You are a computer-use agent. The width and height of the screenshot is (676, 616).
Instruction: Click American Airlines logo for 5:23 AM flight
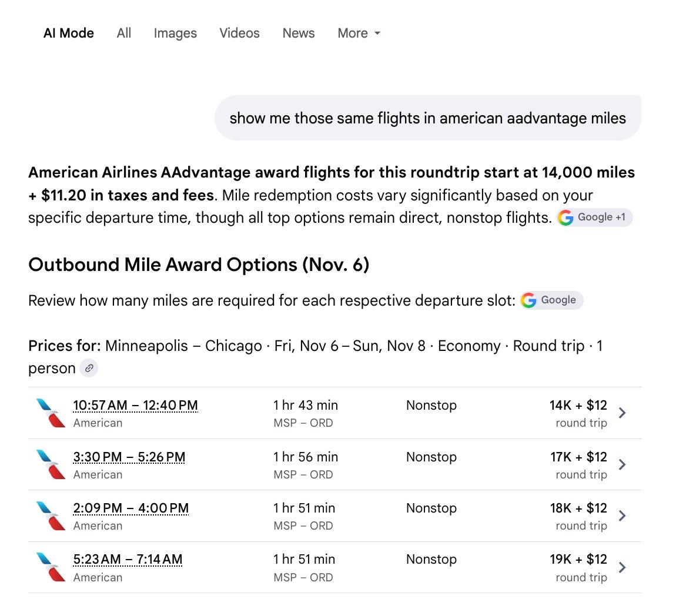click(51, 567)
